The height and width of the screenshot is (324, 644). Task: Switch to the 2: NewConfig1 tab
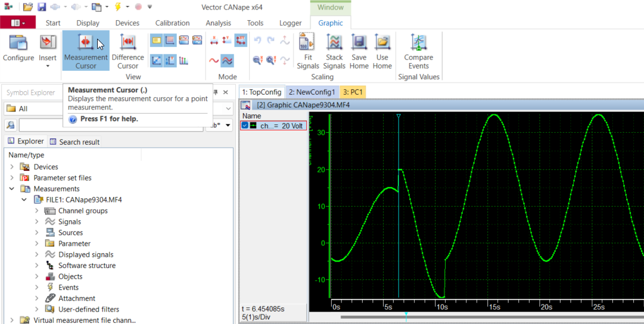[x=312, y=92]
